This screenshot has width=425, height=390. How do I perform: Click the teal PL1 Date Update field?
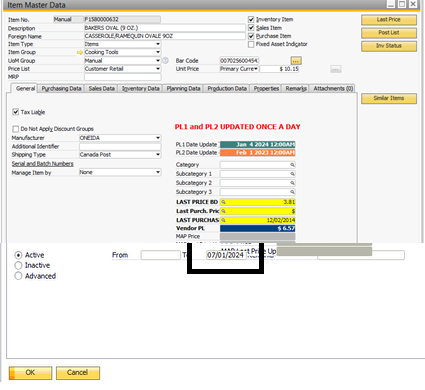(x=257, y=144)
